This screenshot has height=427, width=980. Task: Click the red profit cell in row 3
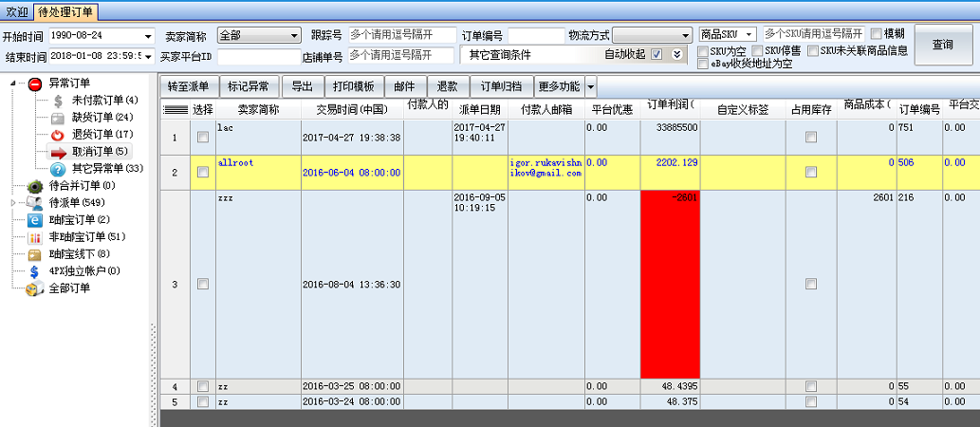[x=670, y=285]
